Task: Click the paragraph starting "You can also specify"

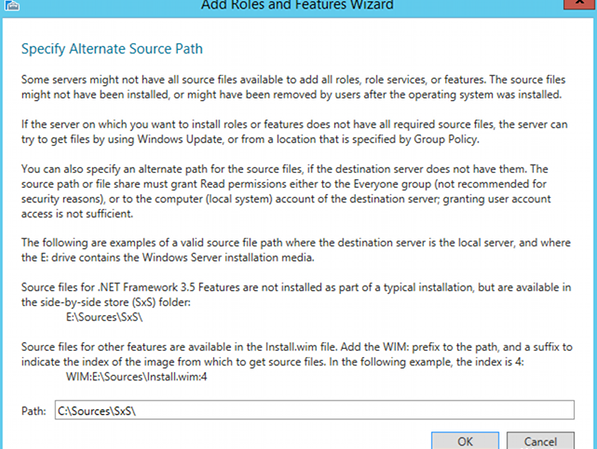Action: pos(286,191)
